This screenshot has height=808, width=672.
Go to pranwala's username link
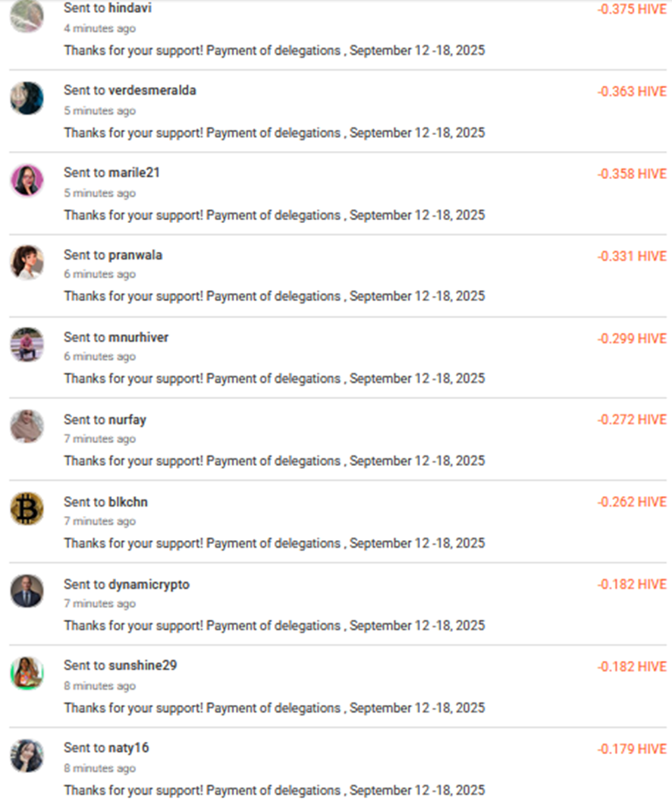pos(135,255)
